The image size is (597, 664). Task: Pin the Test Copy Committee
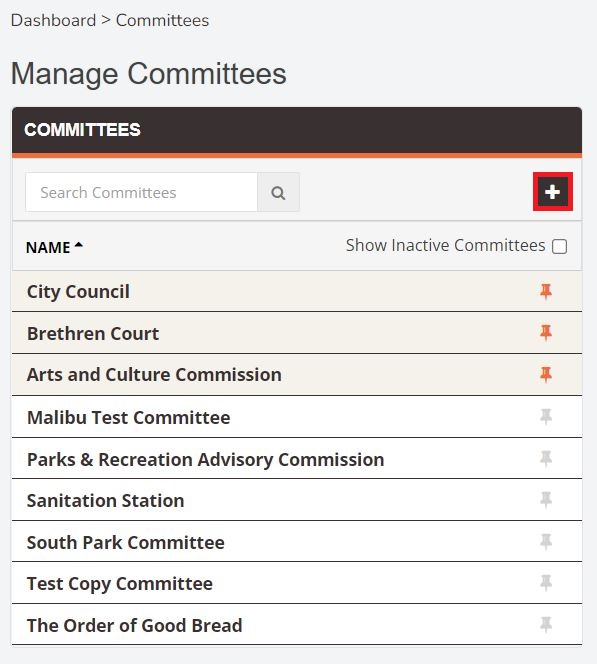point(546,584)
